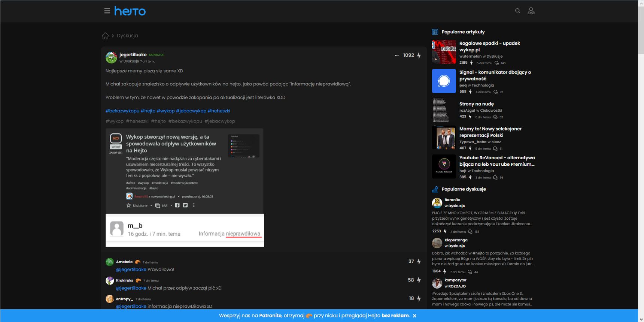The height and width of the screenshot is (322, 644).
Task: Upvote Baranito's discussion lightning icon
Action: 445,231
